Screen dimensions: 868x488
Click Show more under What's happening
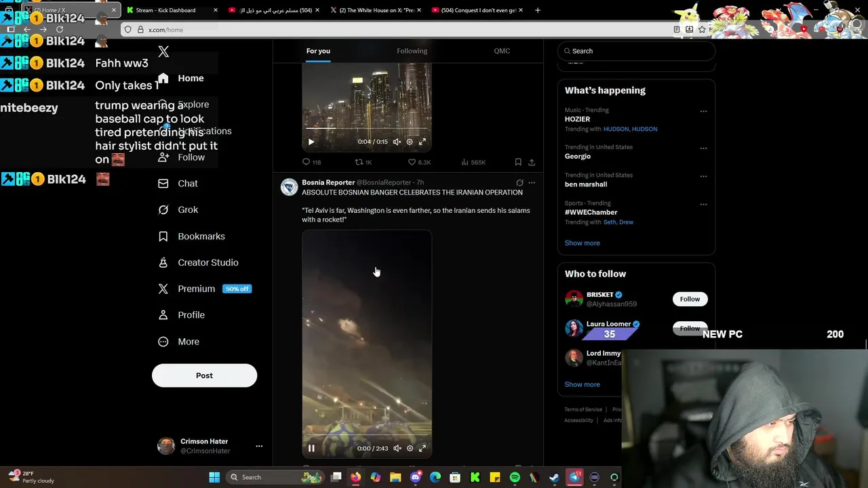[582, 243]
